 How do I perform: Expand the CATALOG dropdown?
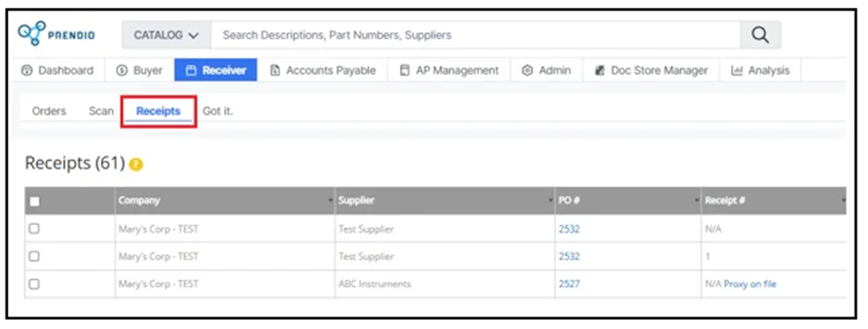click(166, 35)
